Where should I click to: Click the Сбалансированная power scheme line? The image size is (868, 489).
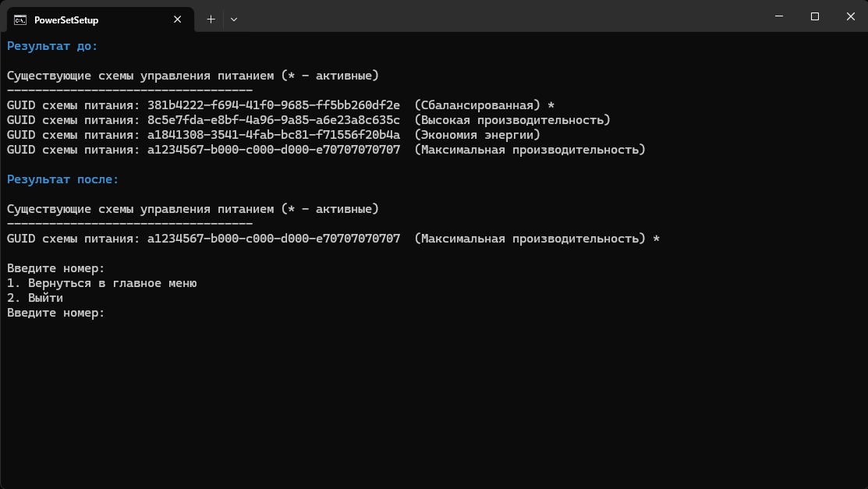coord(273,105)
